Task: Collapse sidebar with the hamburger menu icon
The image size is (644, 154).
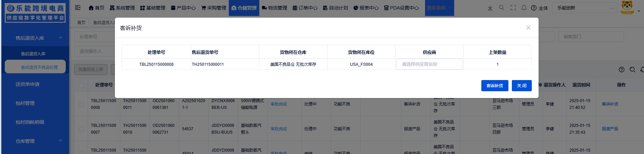Action: pos(78,8)
